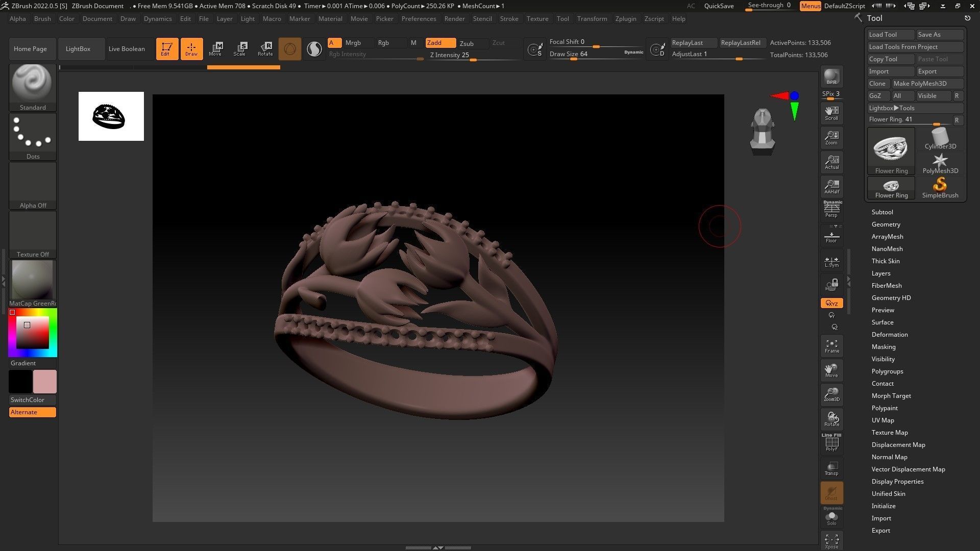Click the AAHalf icon

(831, 187)
